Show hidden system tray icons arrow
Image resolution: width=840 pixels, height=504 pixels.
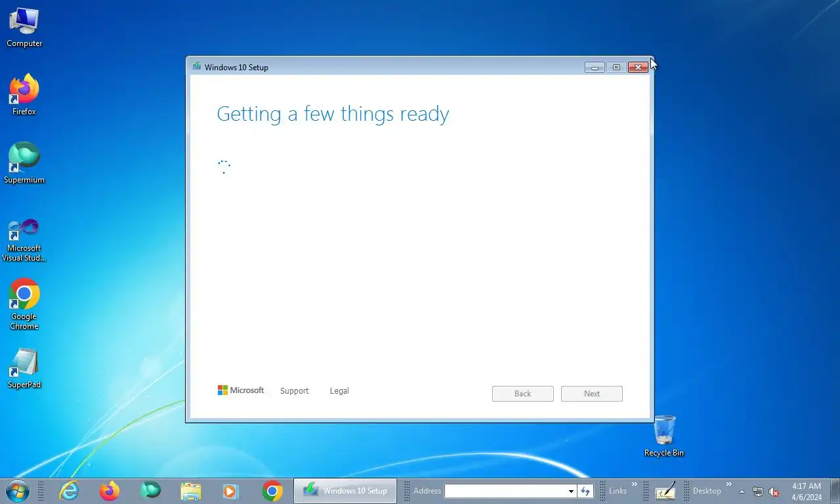pos(742,492)
